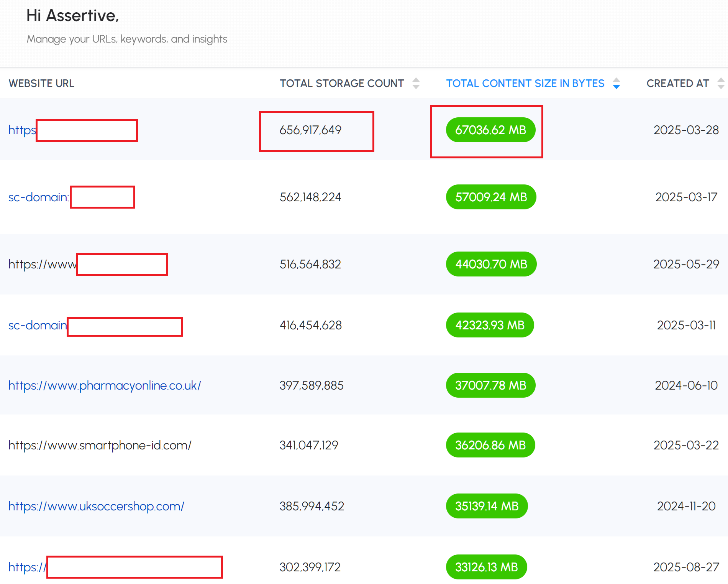Click the 57009.24 MB size badge
The image size is (728, 584).
tap(491, 197)
